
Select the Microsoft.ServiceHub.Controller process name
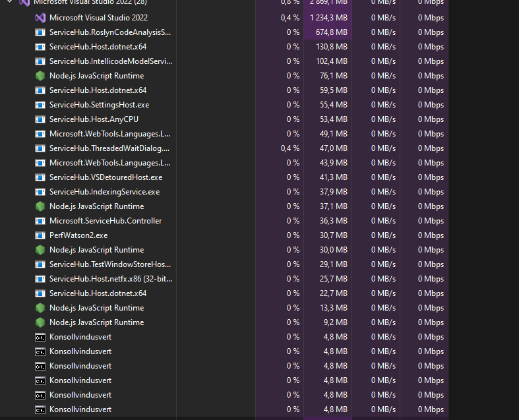(106, 221)
